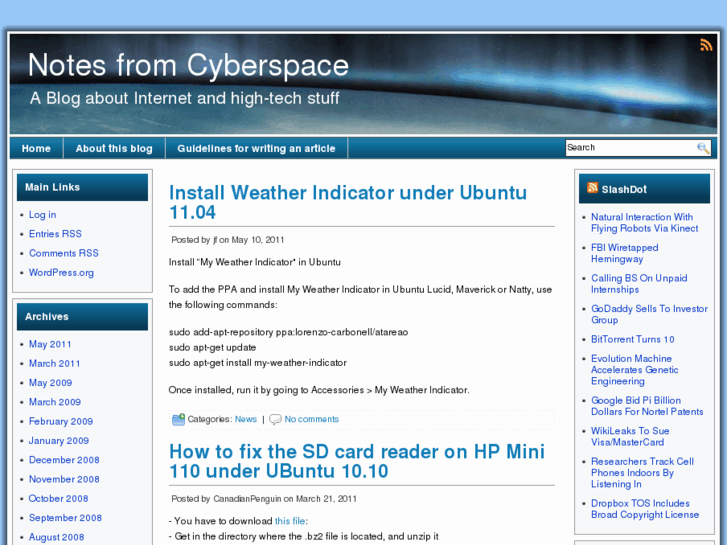
Task: Click 'sudo add-apt-repository ppa:lorenzo-carbonell/atareao' line
Action: (x=288, y=332)
